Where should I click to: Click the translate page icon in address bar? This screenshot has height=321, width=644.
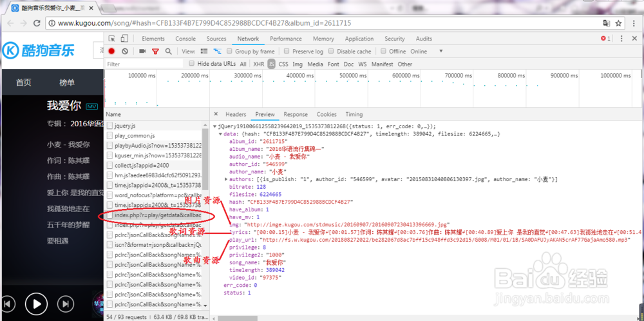click(x=606, y=23)
